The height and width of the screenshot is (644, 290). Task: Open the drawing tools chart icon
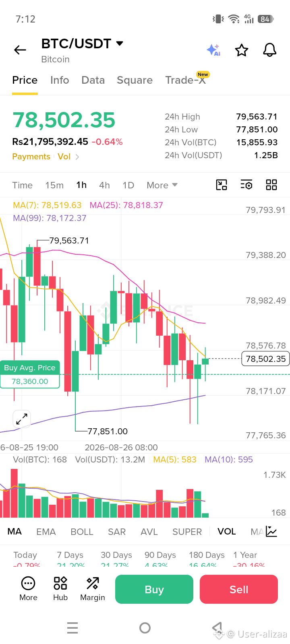coord(222,185)
